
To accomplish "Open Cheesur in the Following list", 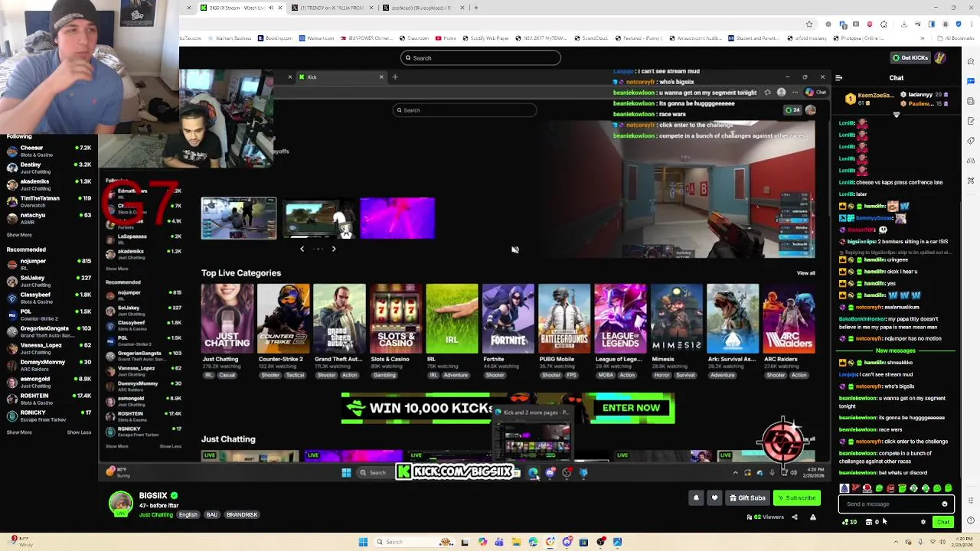I will click(x=48, y=151).
